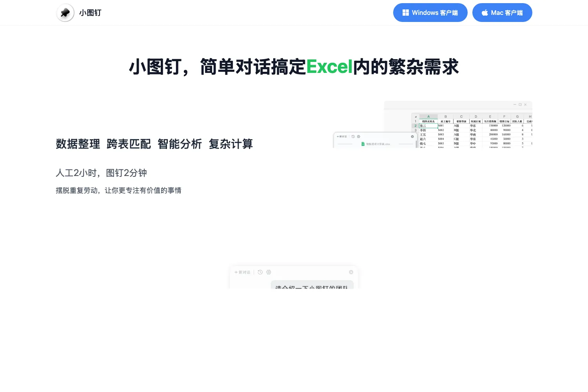Open settings gear in the spreadsheet-side chat panel

pyautogui.click(x=359, y=136)
